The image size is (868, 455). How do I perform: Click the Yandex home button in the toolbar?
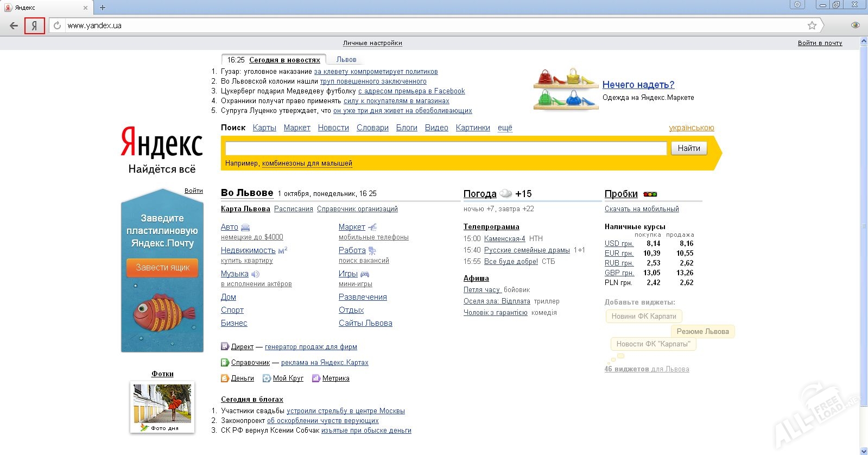tap(34, 26)
